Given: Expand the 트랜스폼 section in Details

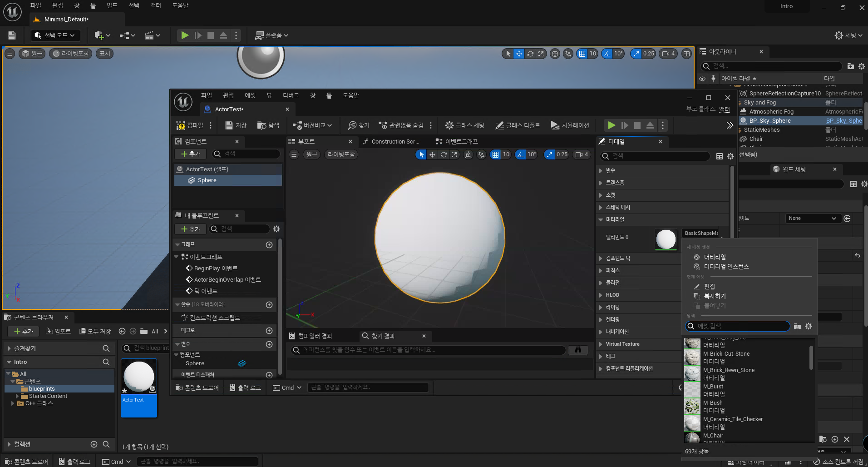Looking at the screenshot, I should [601, 183].
